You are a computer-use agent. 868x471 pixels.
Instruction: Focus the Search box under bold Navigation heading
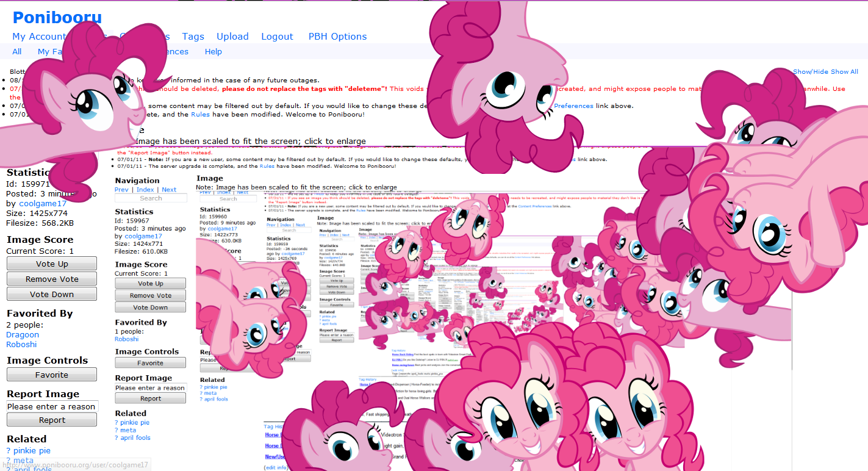[151, 198]
